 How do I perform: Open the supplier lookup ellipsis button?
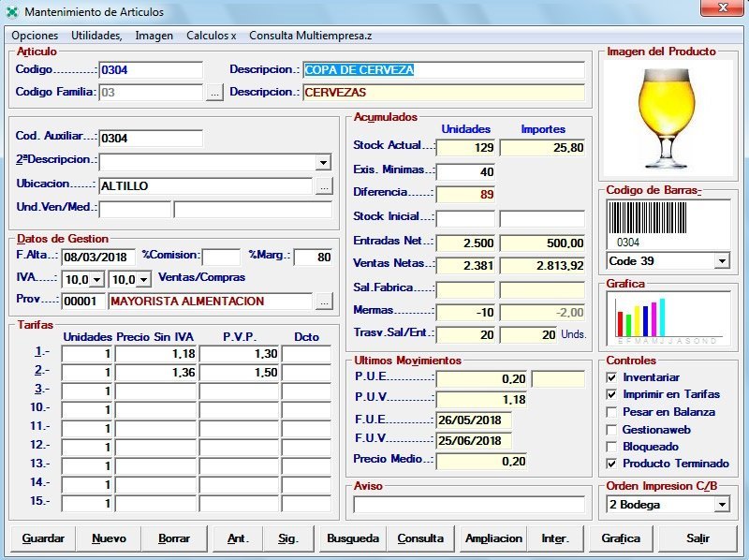[x=323, y=302]
